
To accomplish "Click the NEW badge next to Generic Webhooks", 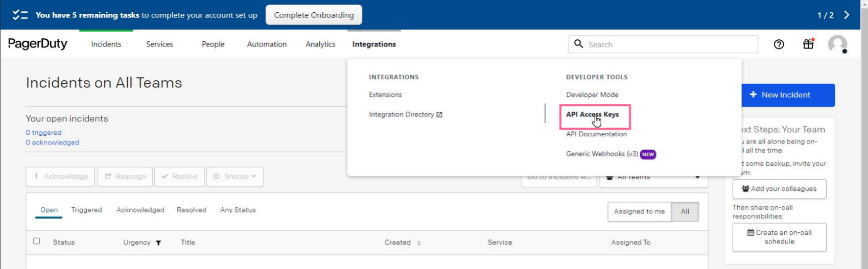I will coord(648,154).
